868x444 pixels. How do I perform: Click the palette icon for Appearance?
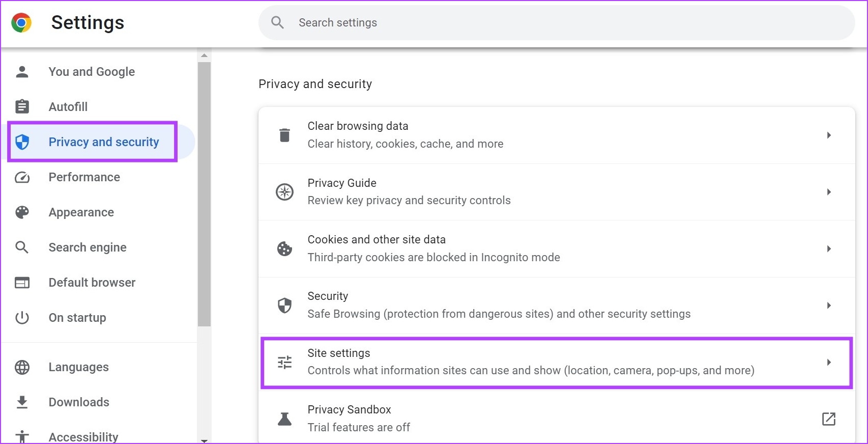coord(22,212)
